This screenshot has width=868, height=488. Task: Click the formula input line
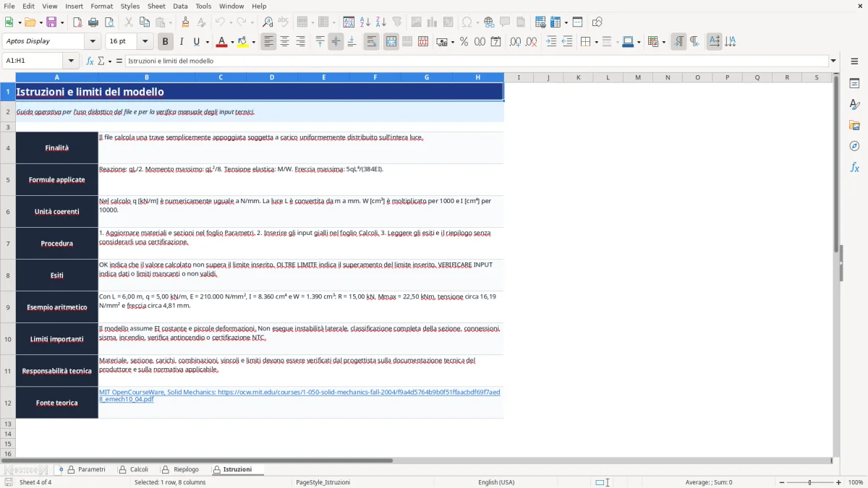click(x=476, y=61)
